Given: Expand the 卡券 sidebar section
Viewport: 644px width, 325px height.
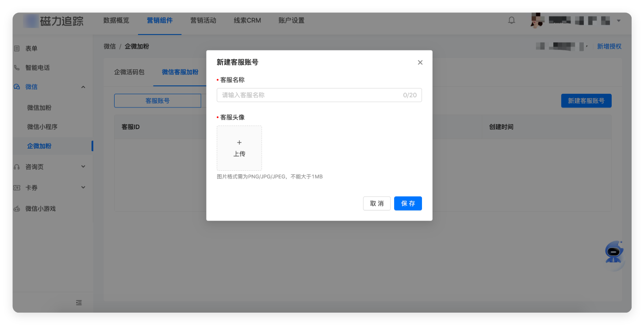Looking at the screenshot, I should pos(83,187).
